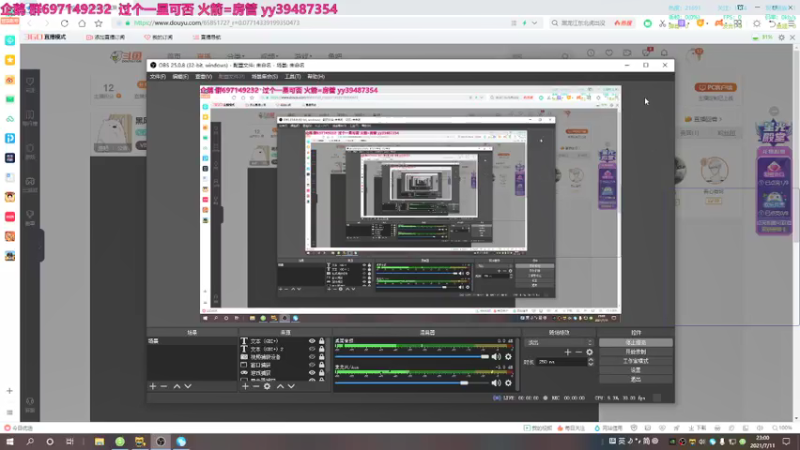The width and height of the screenshot is (800, 450).
Task: Toggle visibility of video capture device source
Action: pyautogui.click(x=312, y=357)
